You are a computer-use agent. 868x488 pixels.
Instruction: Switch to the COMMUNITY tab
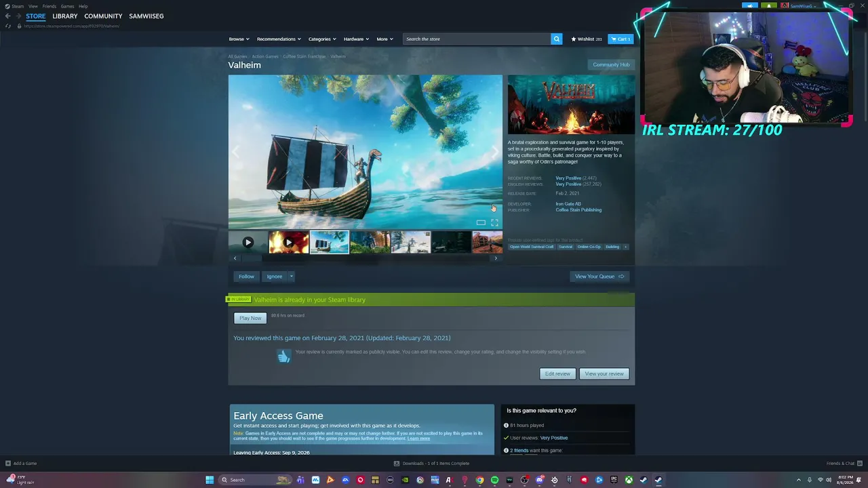(103, 16)
